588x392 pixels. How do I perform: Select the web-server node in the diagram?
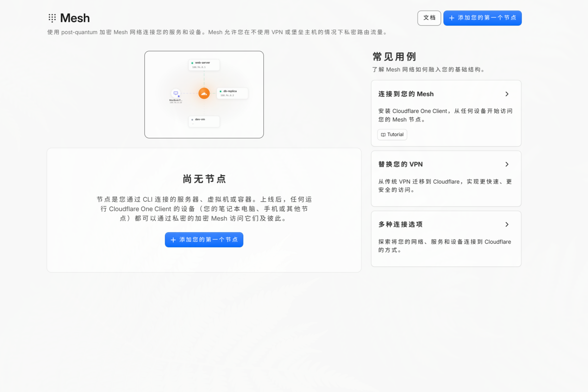(x=204, y=65)
